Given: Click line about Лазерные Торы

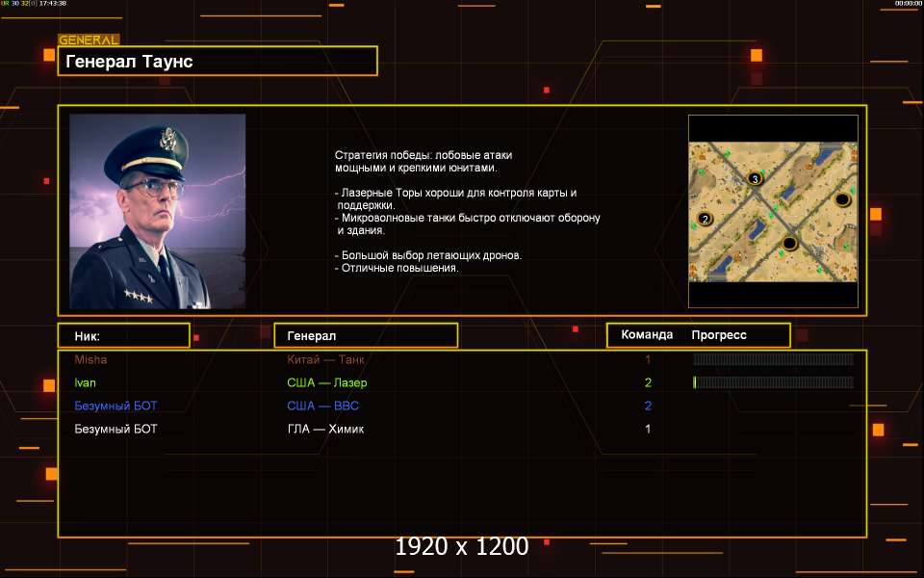Looking at the screenshot, I should coord(455,198).
